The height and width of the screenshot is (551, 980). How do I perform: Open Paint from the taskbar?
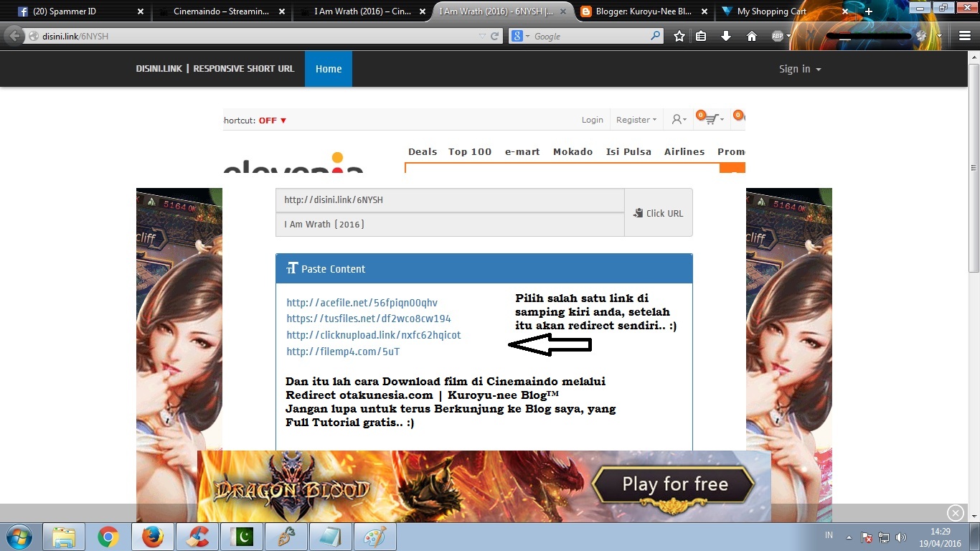click(x=374, y=537)
